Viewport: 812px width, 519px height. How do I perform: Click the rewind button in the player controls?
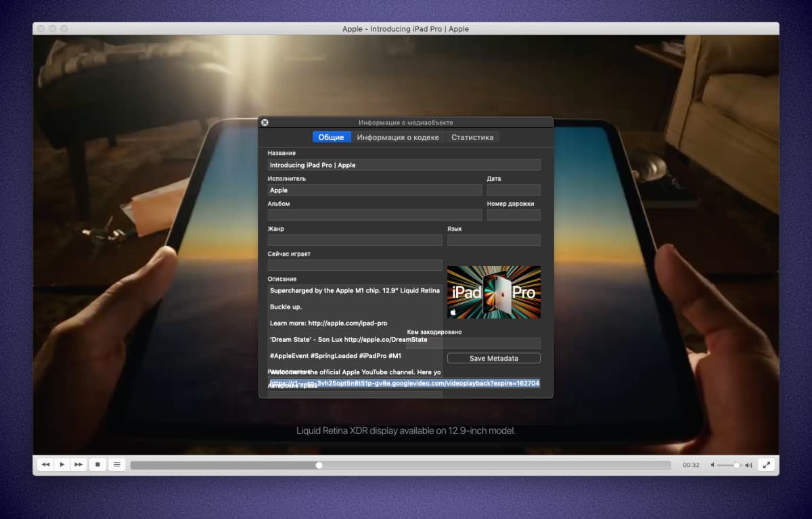click(45, 465)
